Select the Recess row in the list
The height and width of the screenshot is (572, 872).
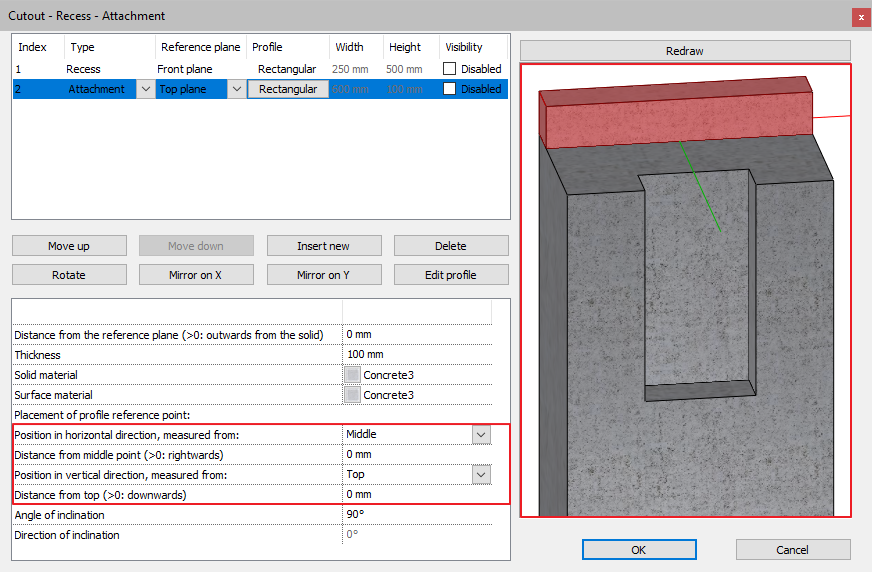[83, 69]
